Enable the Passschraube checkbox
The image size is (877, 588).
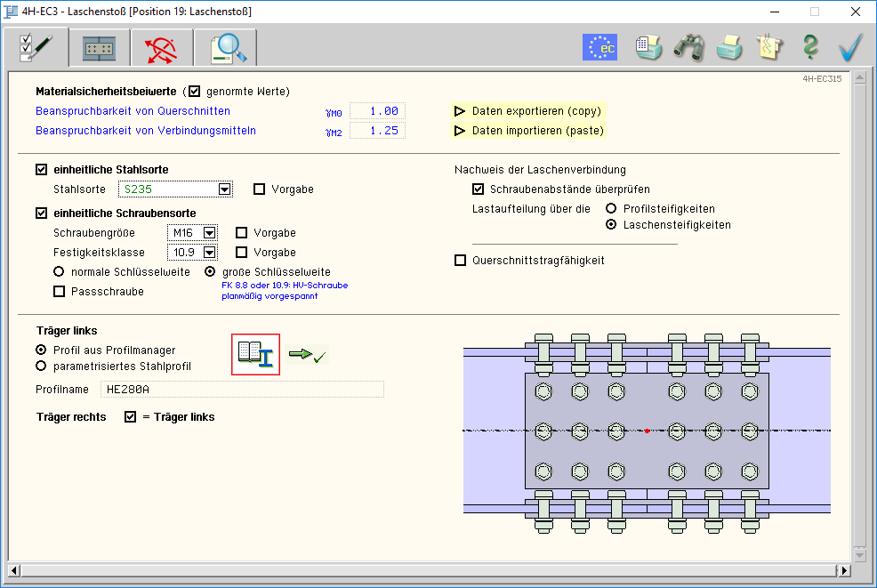click(60, 291)
